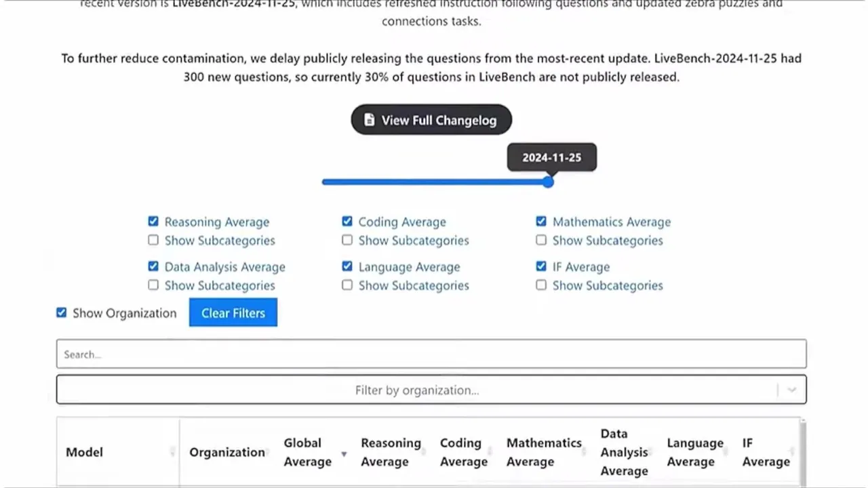Click the chevron arrow of organization filter

tap(791, 390)
